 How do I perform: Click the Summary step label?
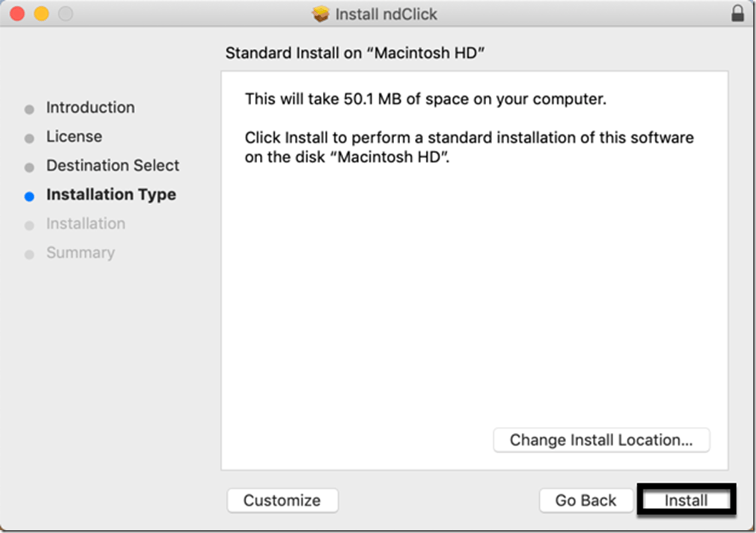coord(81,252)
